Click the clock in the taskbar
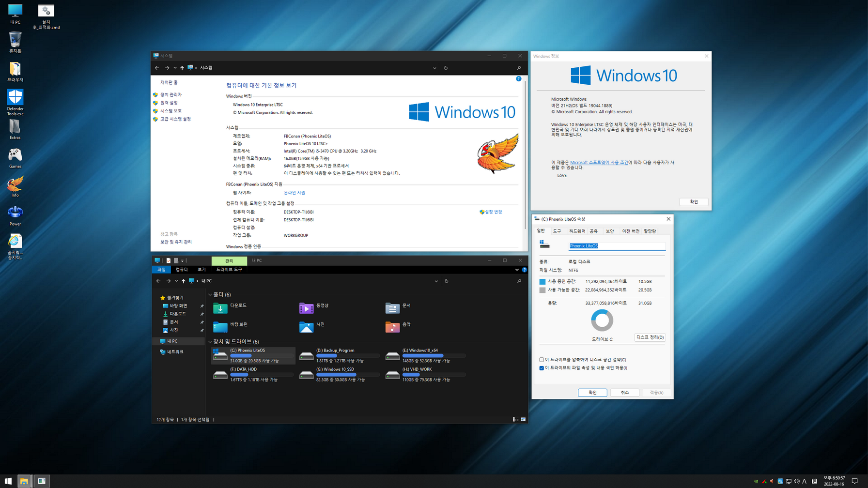This screenshot has height=488, width=868. coord(834,481)
